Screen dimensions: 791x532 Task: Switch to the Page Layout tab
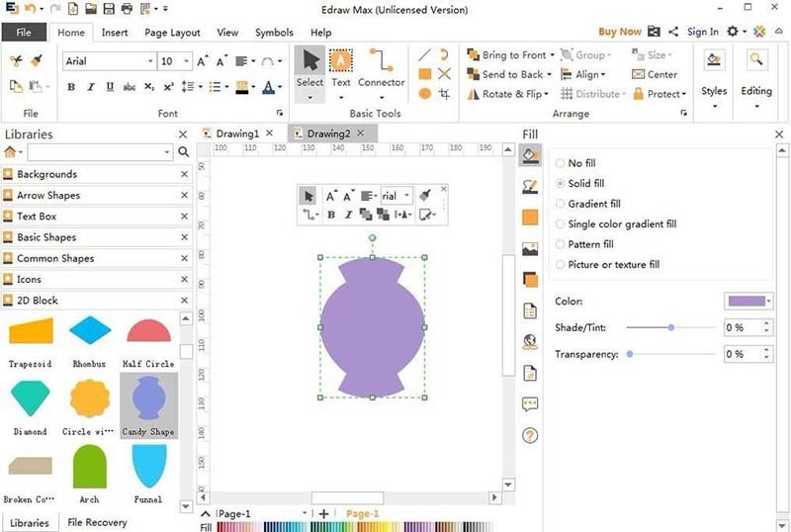[x=172, y=33]
